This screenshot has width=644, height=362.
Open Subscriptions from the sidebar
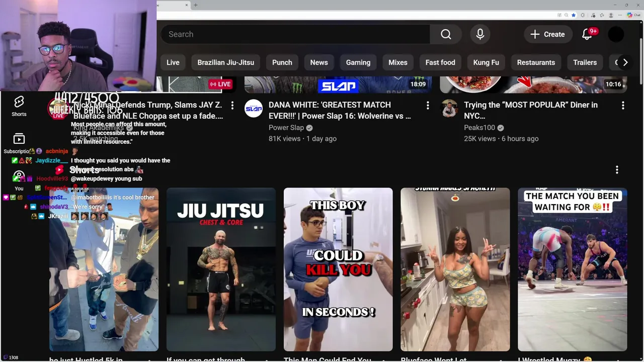tap(19, 144)
